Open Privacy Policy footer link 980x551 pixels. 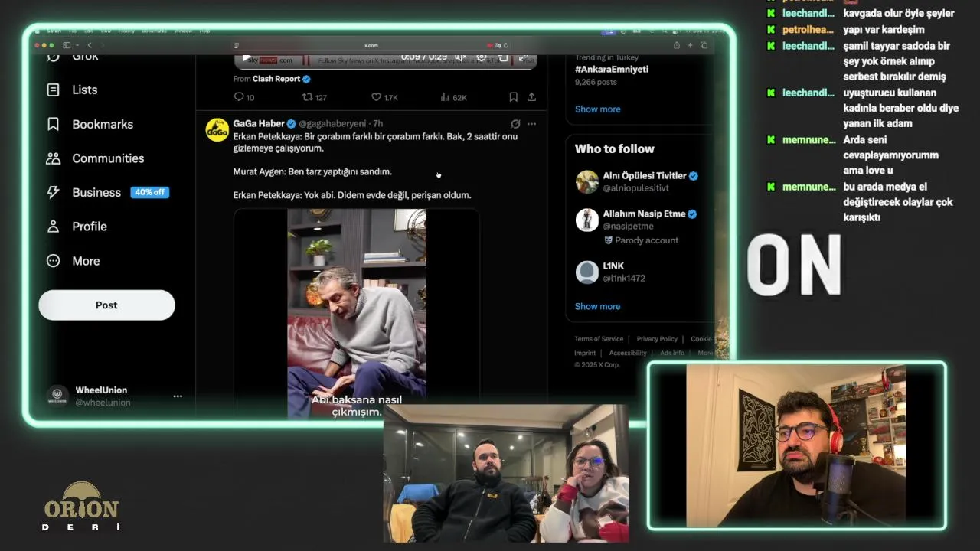tap(657, 339)
